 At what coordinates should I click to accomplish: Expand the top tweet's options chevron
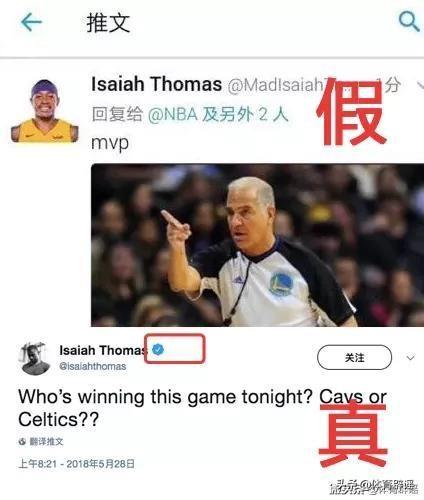click(420, 85)
